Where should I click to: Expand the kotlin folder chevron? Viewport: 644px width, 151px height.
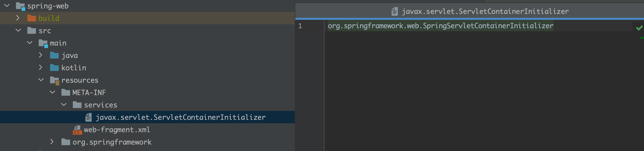point(41,67)
